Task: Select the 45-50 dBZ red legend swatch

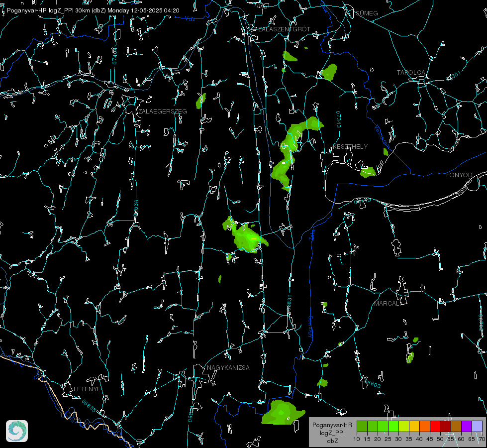Action: [x=435, y=426]
